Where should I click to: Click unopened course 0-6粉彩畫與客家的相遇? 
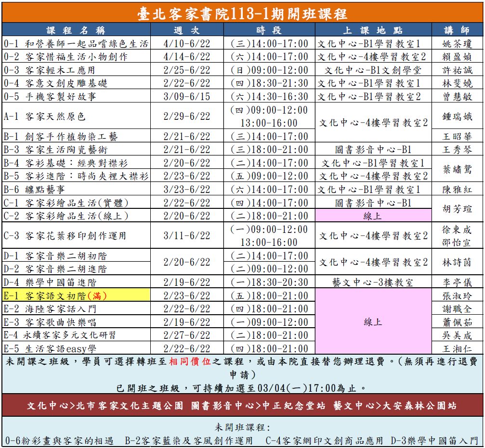59,440
